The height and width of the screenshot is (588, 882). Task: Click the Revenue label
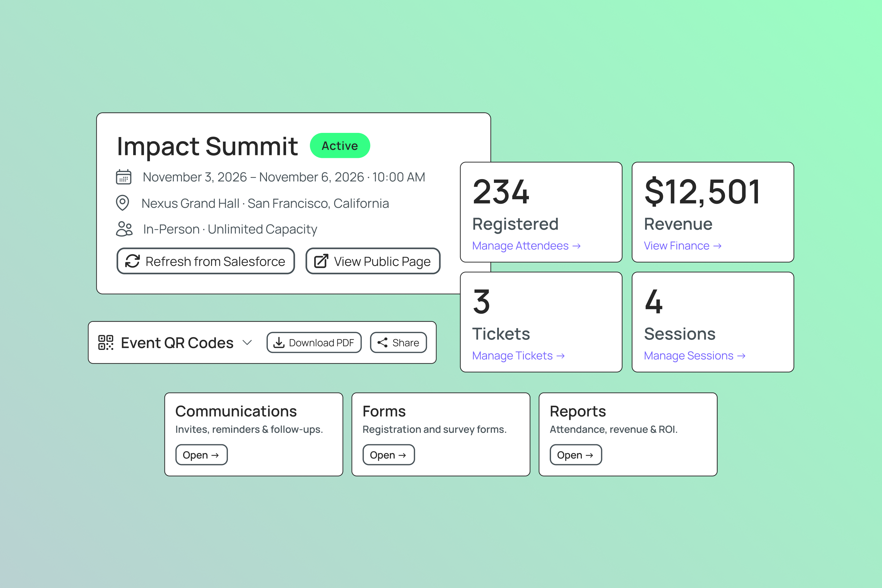[678, 224]
